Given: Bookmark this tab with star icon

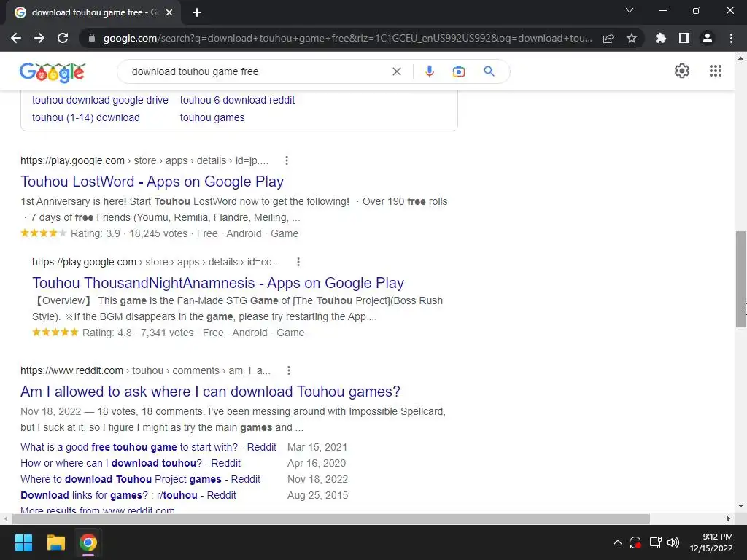Looking at the screenshot, I should point(632,38).
